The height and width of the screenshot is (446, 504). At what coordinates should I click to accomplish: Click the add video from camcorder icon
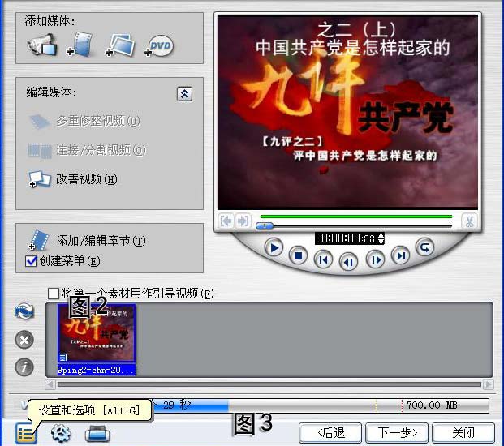[41, 45]
